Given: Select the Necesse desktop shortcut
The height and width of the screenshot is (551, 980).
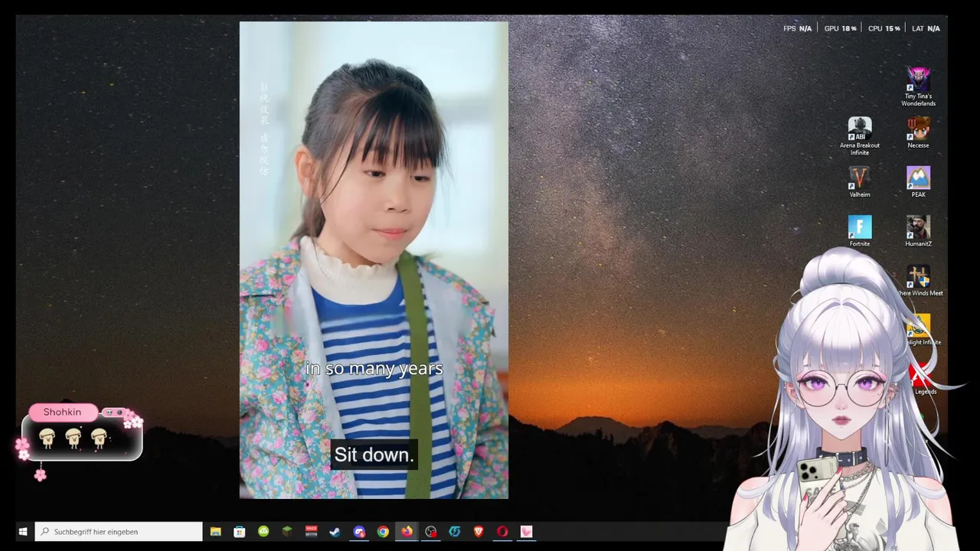Looking at the screenshot, I should [918, 132].
